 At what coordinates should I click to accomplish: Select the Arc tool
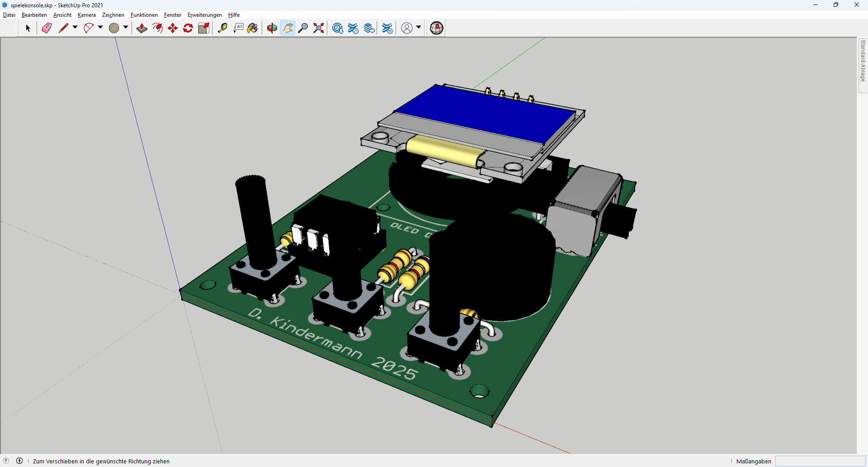(x=89, y=28)
